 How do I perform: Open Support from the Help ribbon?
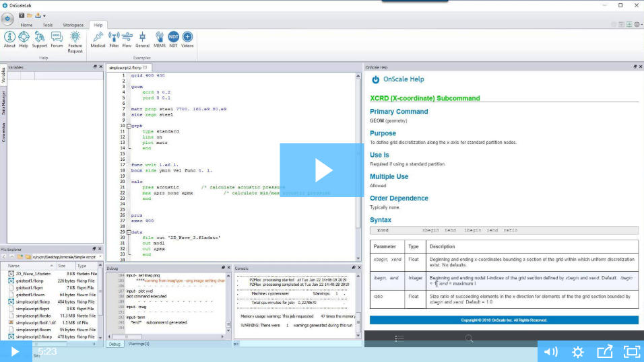tap(40, 40)
